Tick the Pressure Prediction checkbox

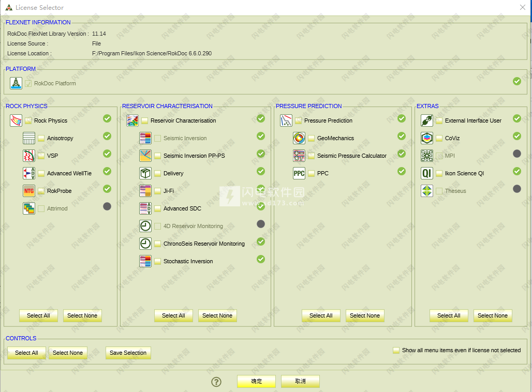pos(298,120)
